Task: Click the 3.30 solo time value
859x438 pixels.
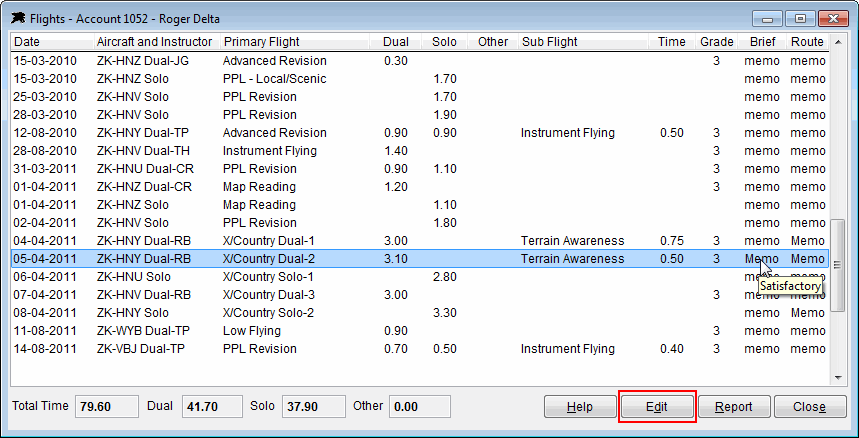Action: click(x=444, y=313)
